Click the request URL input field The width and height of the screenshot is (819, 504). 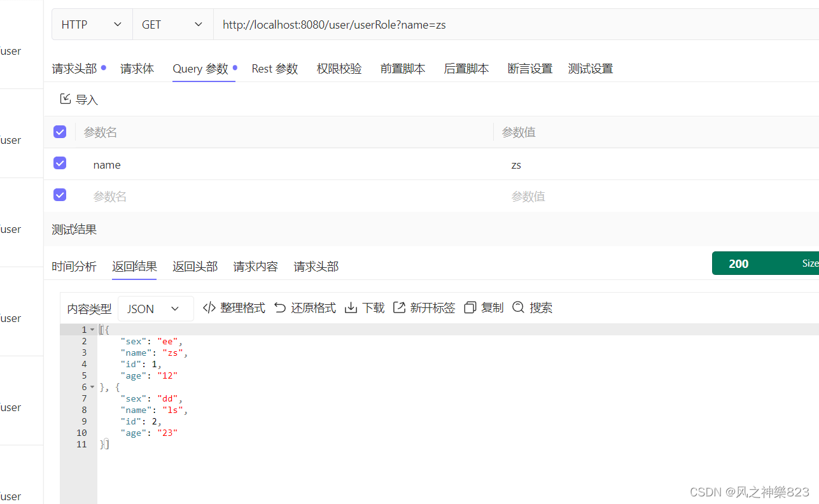[382, 24]
